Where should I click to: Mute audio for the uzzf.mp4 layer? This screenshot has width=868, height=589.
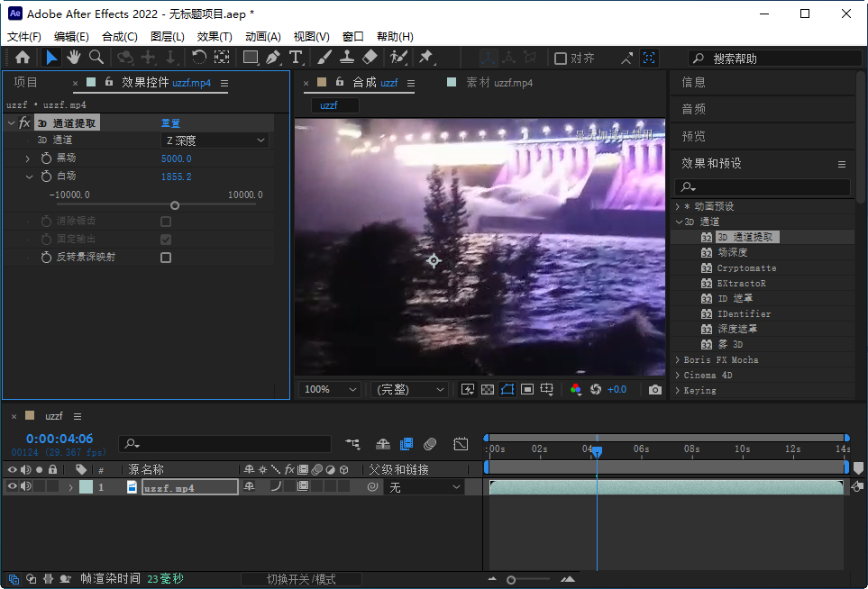(25, 486)
